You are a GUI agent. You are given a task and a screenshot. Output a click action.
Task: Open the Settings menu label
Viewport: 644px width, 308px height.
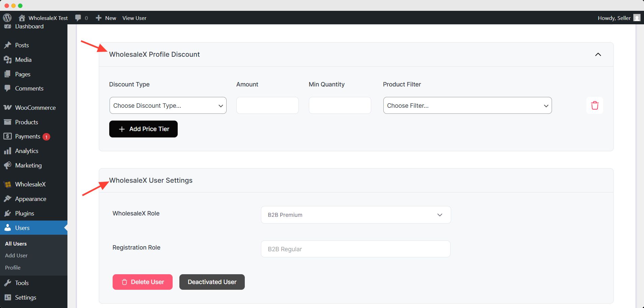(26, 298)
